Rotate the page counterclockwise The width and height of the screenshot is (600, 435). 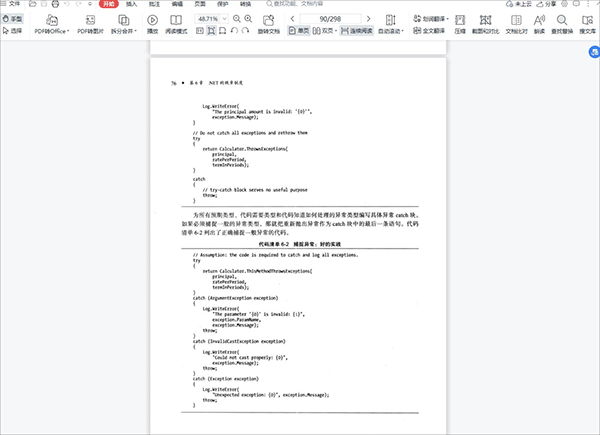pos(234,31)
